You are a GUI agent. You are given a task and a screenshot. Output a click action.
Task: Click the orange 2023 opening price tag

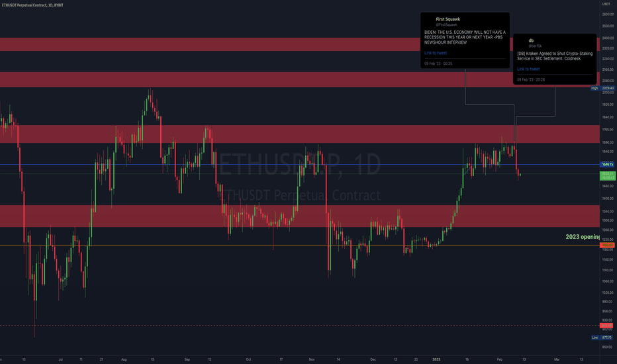click(607, 245)
